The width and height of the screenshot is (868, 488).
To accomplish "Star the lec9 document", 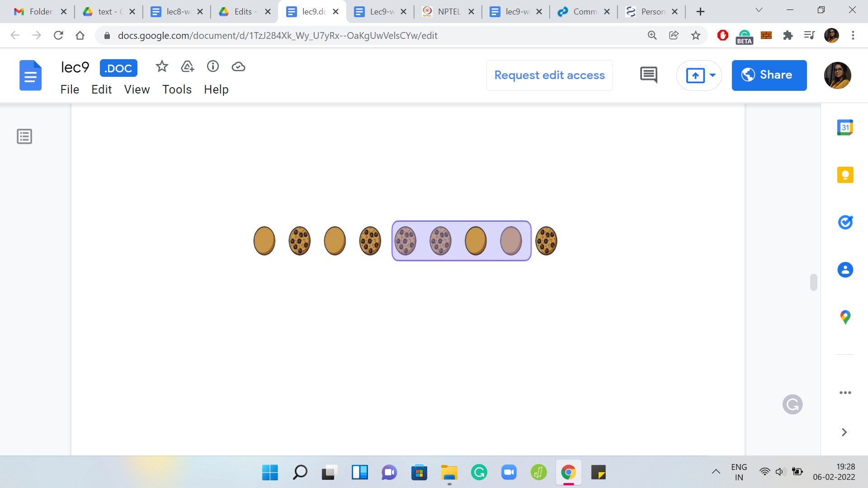I will click(x=162, y=67).
